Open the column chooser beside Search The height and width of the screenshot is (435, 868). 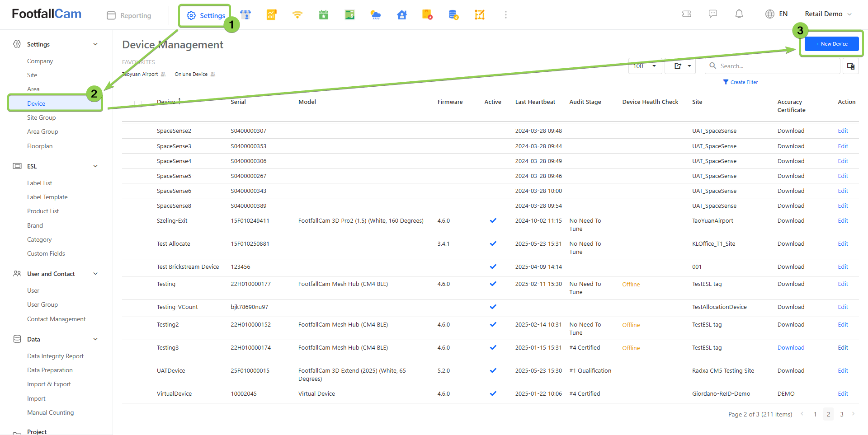point(850,66)
